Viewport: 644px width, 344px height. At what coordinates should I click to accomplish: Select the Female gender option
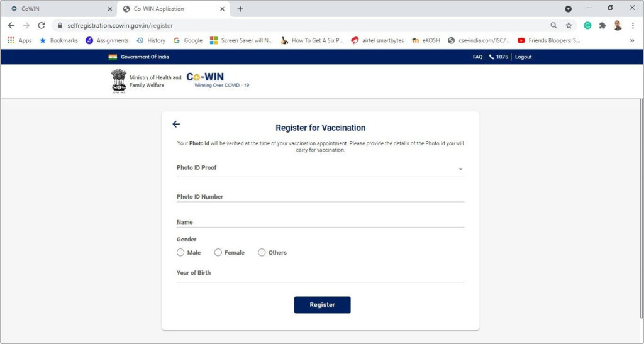(x=218, y=252)
